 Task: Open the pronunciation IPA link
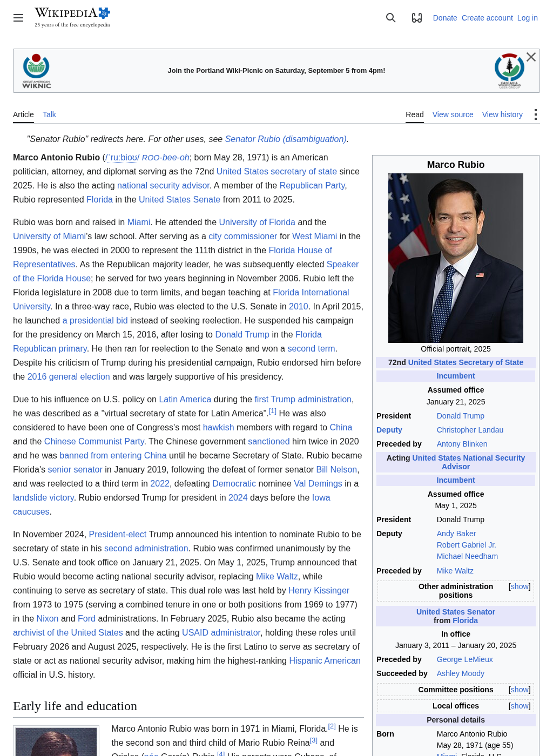pos(122,157)
